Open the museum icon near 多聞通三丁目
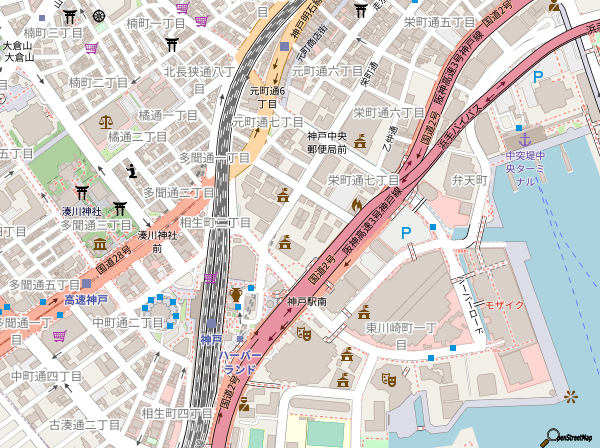This screenshot has height=448, width=600. (x=100, y=245)
